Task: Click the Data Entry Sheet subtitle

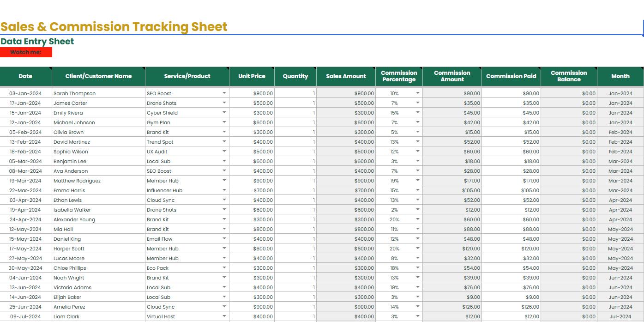Action: pos(37,42)
